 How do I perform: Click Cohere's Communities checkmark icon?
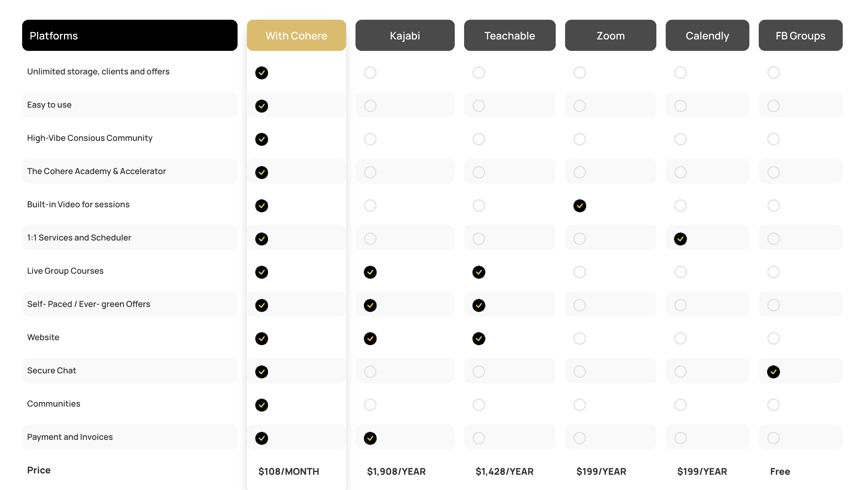261,405
